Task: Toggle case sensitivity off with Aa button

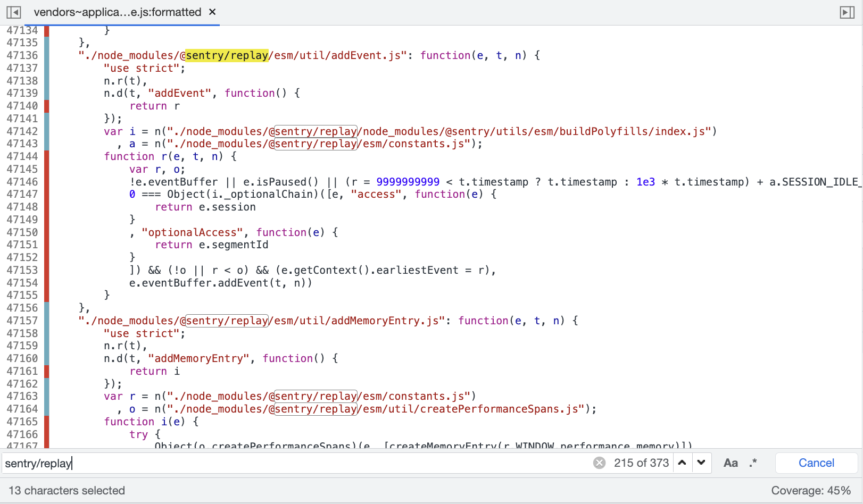Action: pyautogui.click(x=730, y=463)
